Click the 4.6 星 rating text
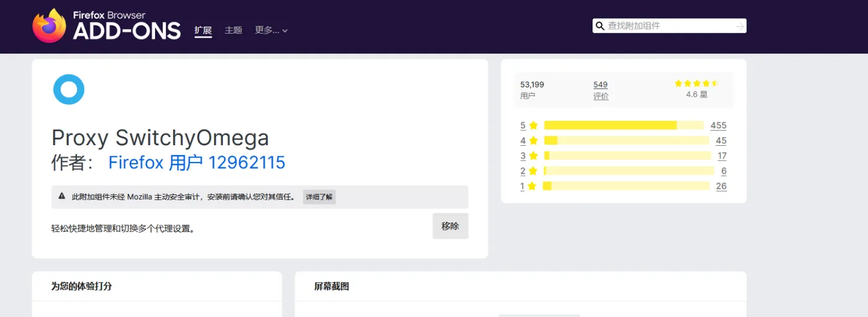The height and width of the screenshot is (317, 868). (x=696, y=95)
